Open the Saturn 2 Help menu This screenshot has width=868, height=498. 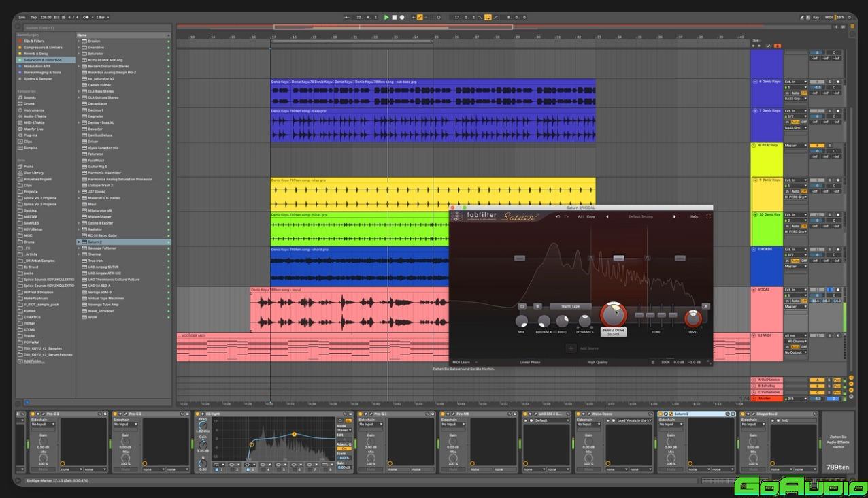pos(694,216)
